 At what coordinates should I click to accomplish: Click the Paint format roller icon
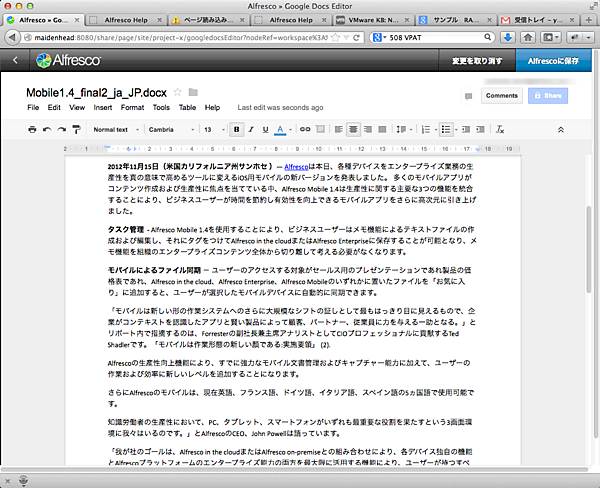[76, 129]
